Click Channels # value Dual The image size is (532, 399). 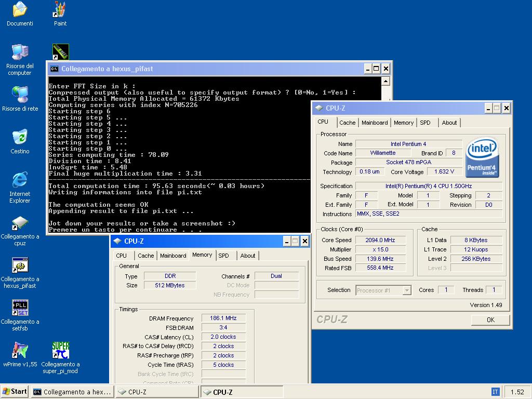pos(276,276)
